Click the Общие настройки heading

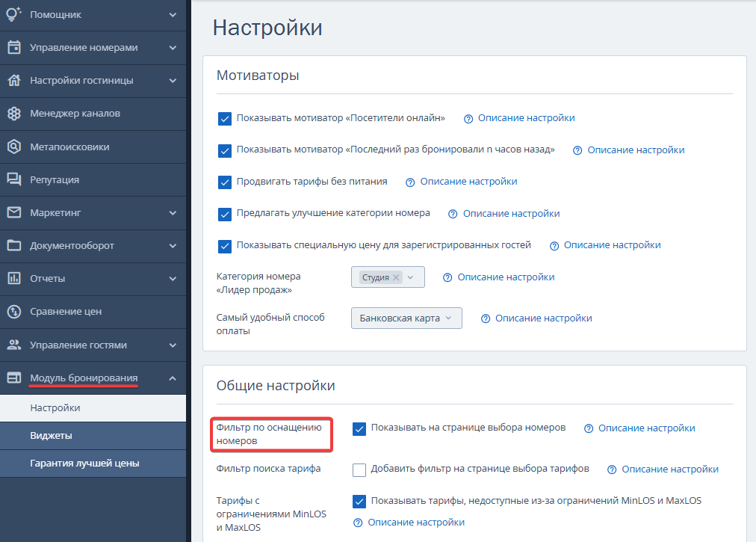coord(276,386)
